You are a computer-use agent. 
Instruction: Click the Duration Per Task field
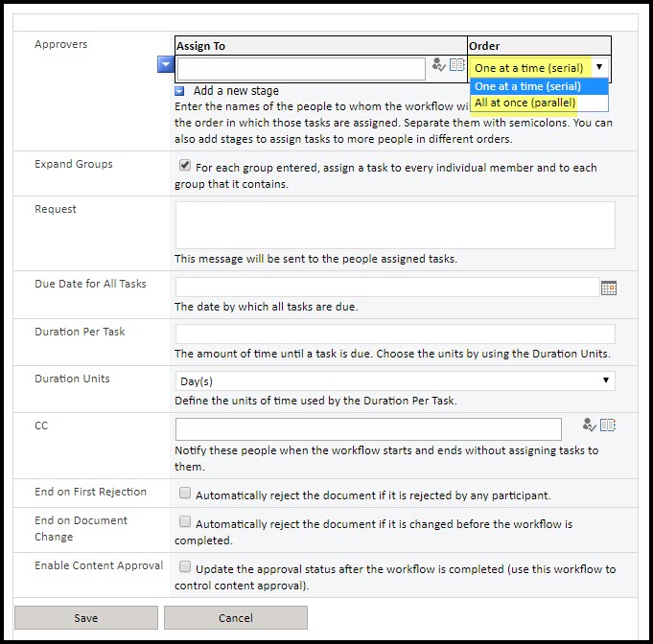point(394,333)
